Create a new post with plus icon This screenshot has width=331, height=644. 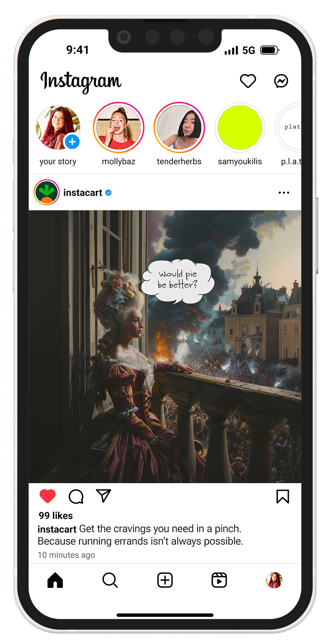pyautogui.click(x=165, y=580)
